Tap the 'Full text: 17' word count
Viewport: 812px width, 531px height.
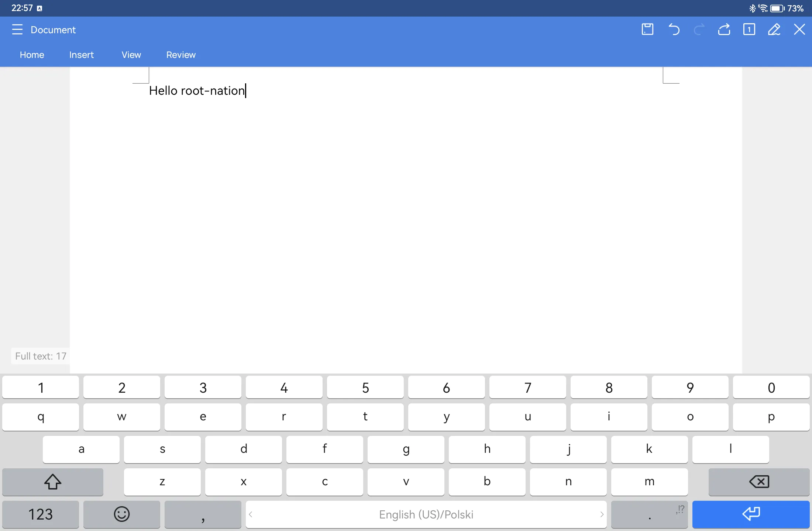[x=41, y=356]
